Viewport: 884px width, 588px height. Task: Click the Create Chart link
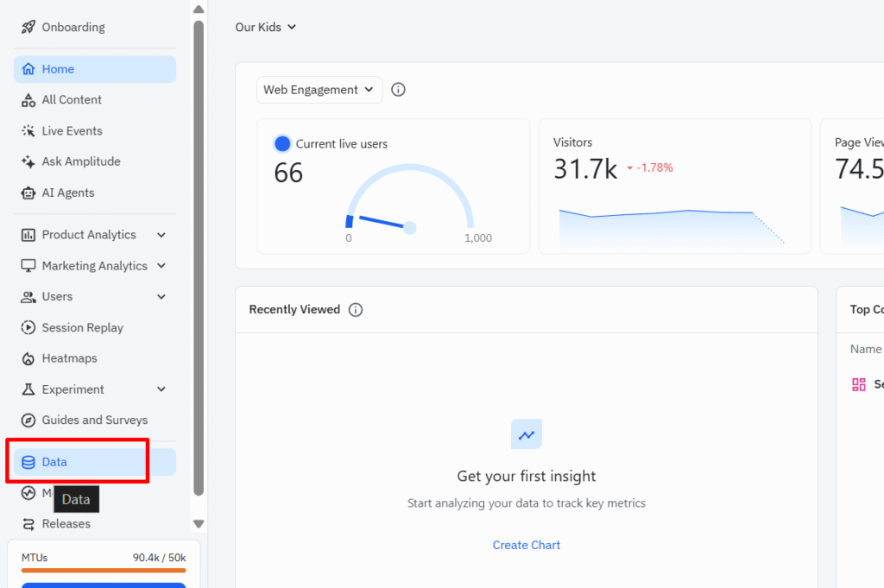pos(526,545)
